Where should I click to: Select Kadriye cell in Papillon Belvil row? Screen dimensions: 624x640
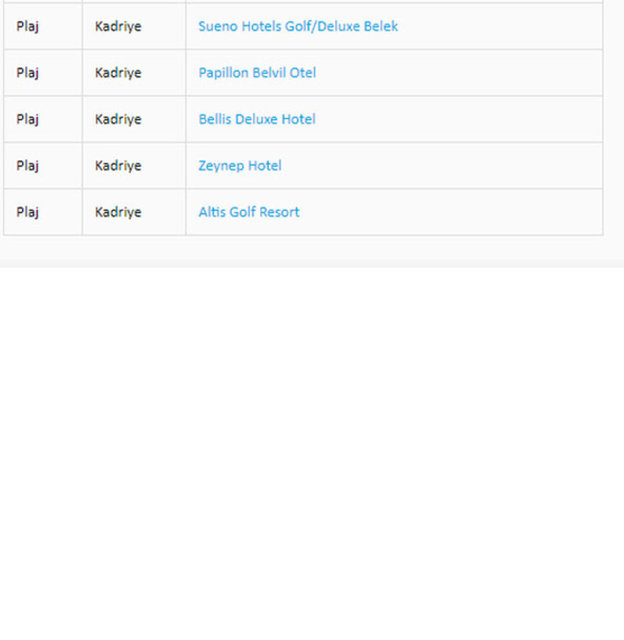[118, 73]
